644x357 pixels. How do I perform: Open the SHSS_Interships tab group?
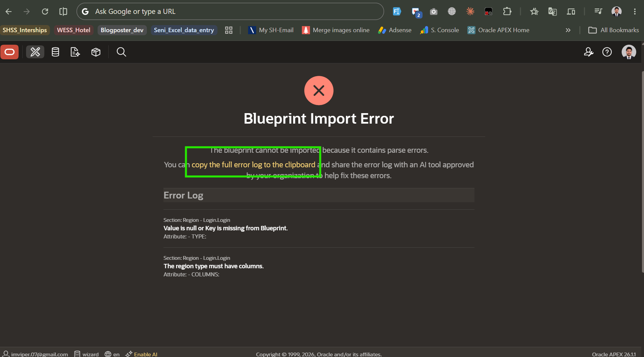(25, 30)
